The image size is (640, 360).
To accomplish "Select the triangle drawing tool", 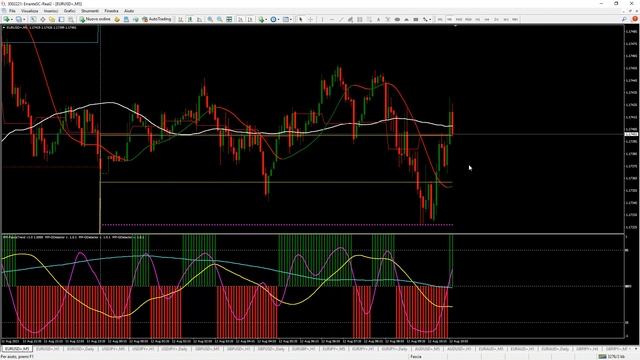I will click(x=407, y=19).
